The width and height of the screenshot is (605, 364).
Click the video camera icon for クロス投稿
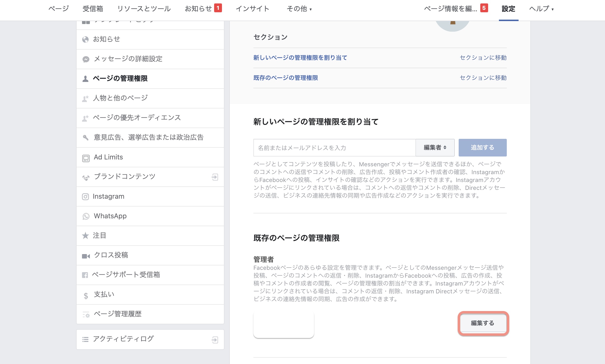pos(86,256)
